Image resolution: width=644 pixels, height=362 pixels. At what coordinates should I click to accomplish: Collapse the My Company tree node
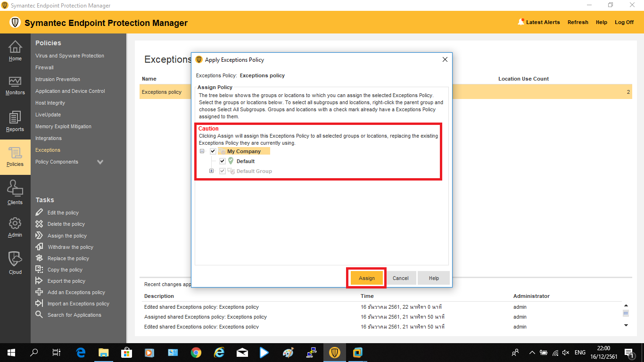point(202,151)
